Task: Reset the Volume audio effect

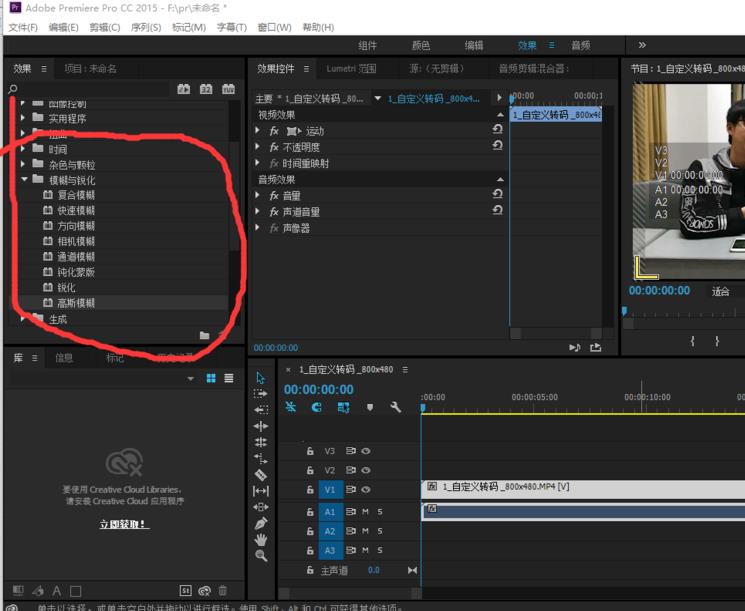Action: 497,194
